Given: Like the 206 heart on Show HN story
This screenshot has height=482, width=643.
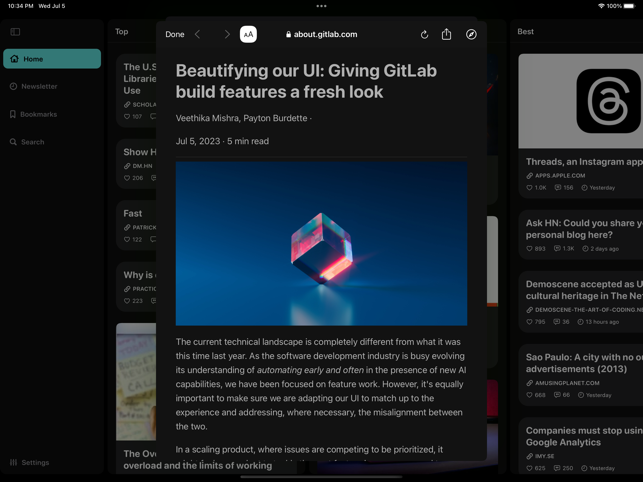Looking at the screenshot, I should coord(133,178).
